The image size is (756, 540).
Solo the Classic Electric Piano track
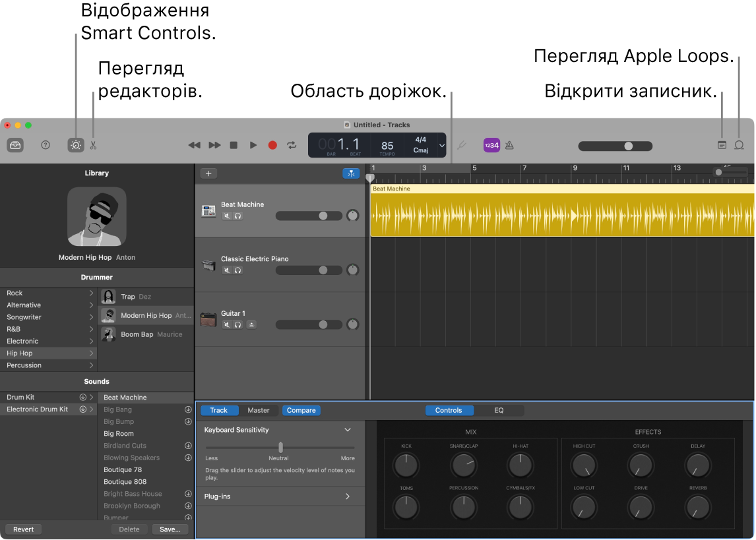point(237,270)
